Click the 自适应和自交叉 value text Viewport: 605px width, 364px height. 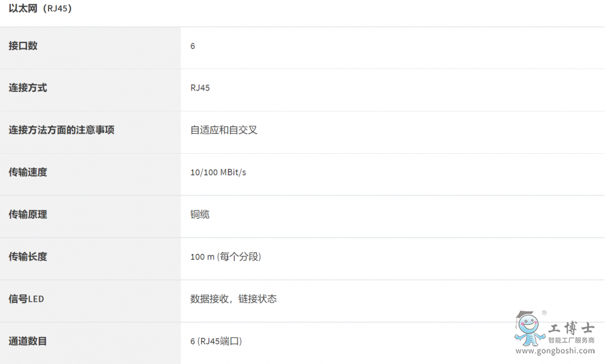[224, 130]
